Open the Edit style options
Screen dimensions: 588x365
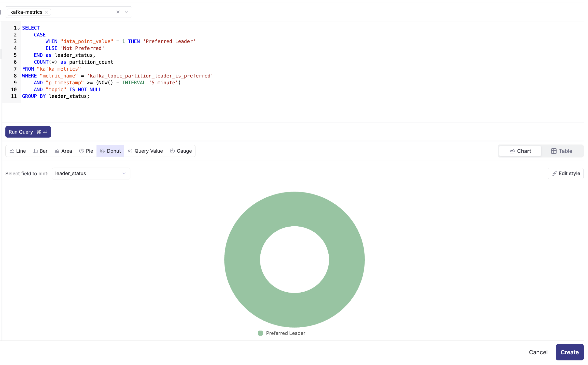[x=566, y=174]
